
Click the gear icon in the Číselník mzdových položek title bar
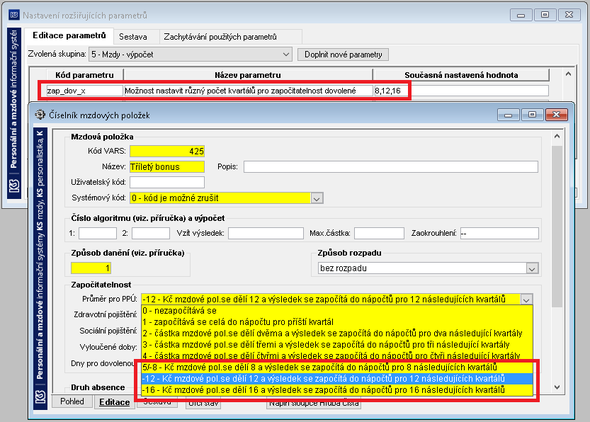(x=40, y=115)
